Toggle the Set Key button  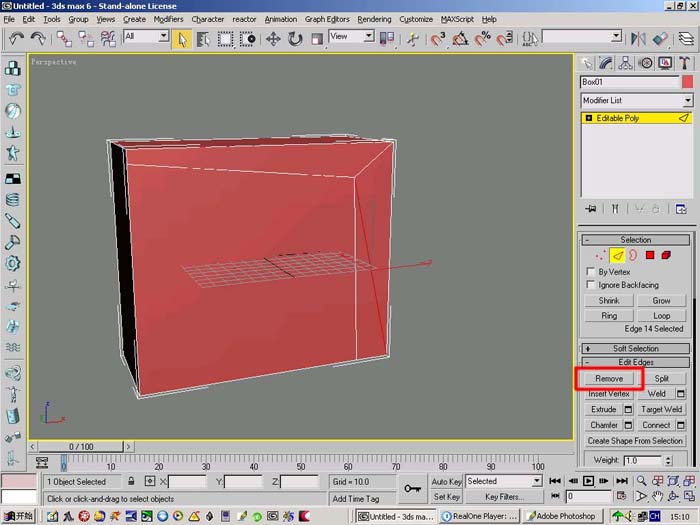pyautogui.click(x=446, y=496)
